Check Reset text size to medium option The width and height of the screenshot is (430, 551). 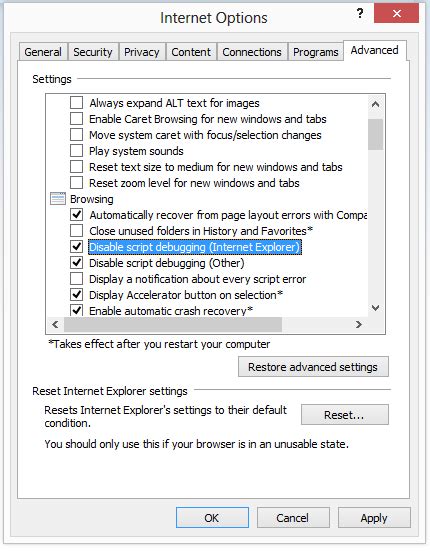[x=77, y=167]
